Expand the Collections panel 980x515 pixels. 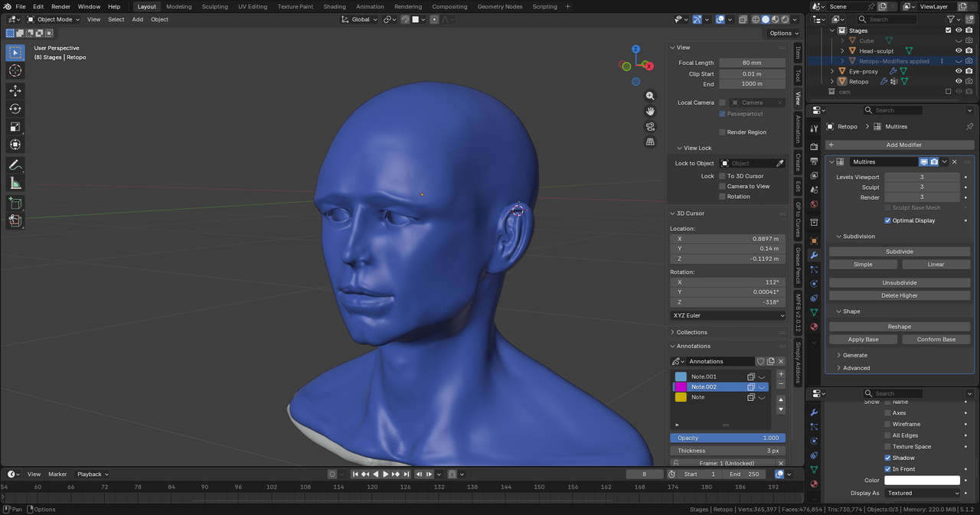pyautogui.click(x=692, y=332)
